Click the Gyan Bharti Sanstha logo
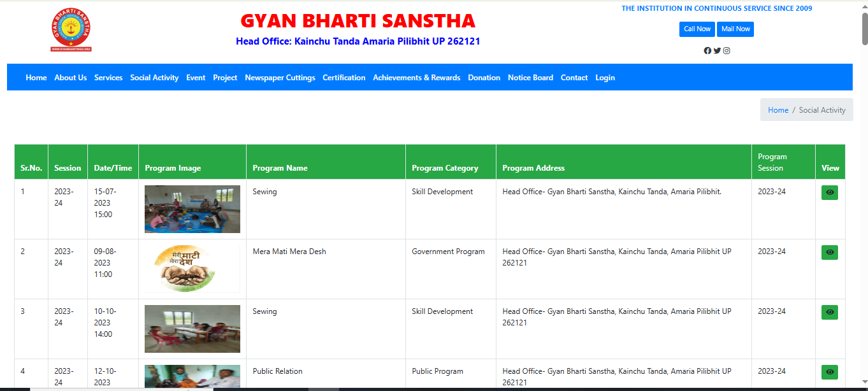 click(x=71, y=30)
